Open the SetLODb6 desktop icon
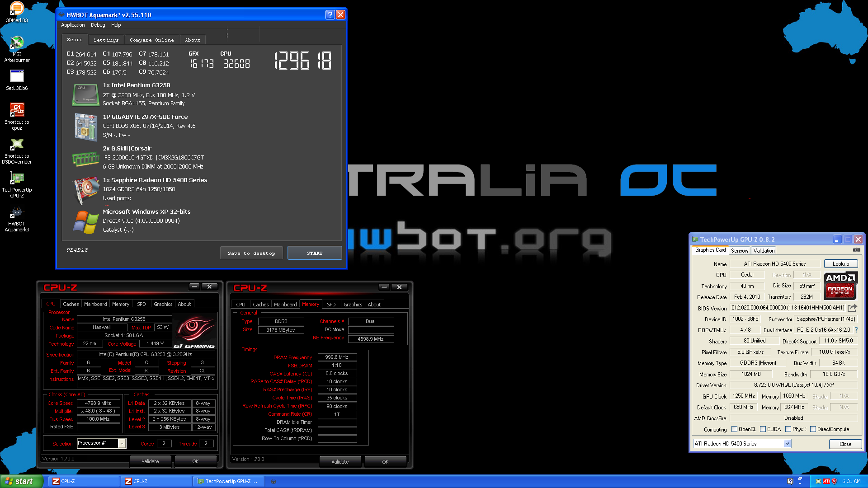Viewport: 868px width, 488px height. 17,80
